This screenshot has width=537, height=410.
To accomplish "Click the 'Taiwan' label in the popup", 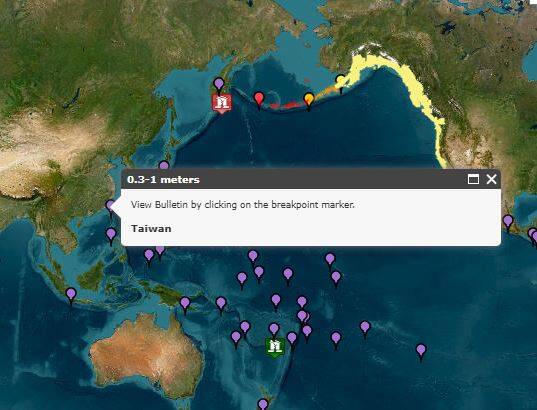I will click(151, 228).
